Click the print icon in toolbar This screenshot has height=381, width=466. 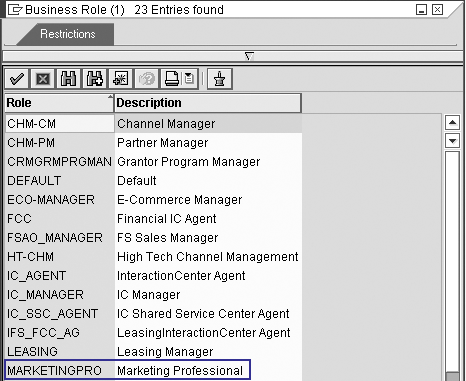(172, 79)
